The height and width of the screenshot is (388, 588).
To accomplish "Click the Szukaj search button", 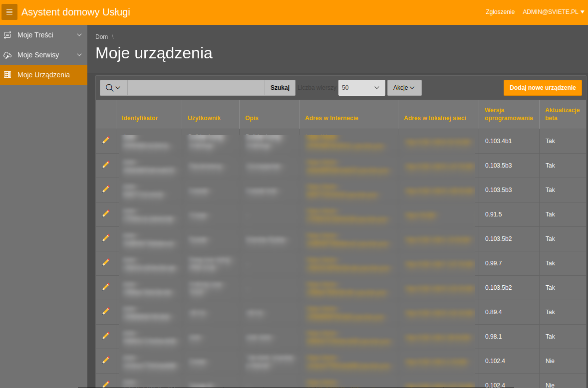I will click(x=280, y=88).
